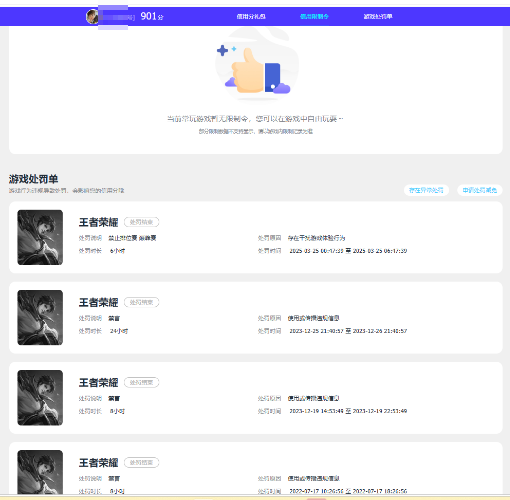This screenshot has height=500, width=510.
Task: Click the 游戏处罚单 section heading
Action: coord(33,179)
